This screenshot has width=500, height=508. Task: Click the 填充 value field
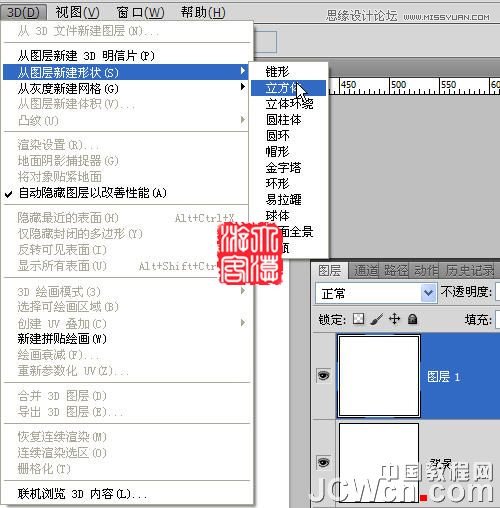coord(498,319)
